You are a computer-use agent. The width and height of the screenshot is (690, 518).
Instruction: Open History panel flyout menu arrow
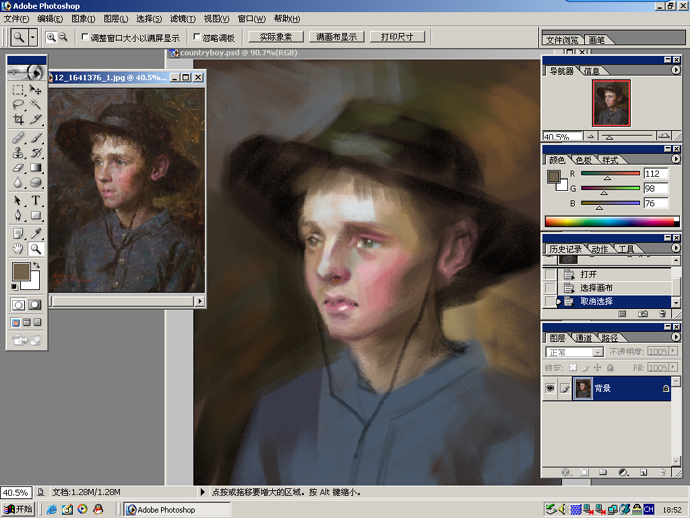click(675, 248)
